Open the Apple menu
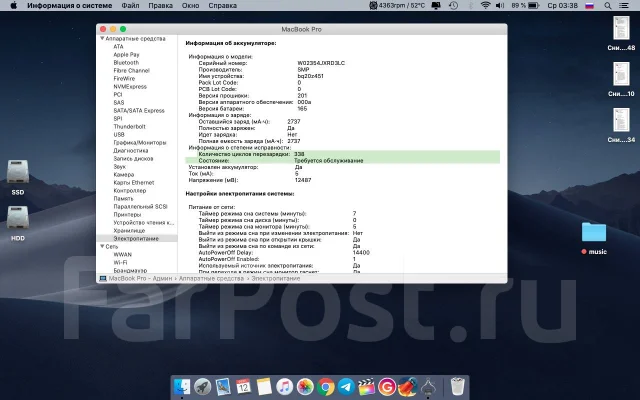Viewport: 640px width, 400px height. [13, 5]
